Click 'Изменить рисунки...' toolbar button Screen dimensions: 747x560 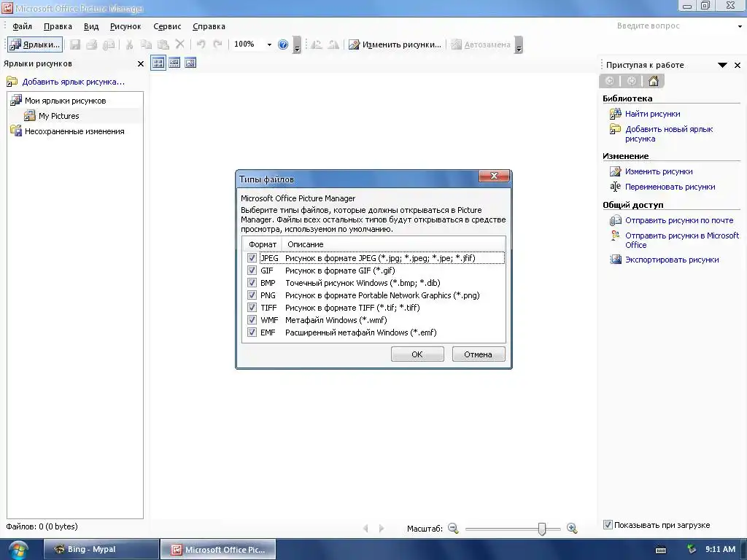tap(395, 44)
